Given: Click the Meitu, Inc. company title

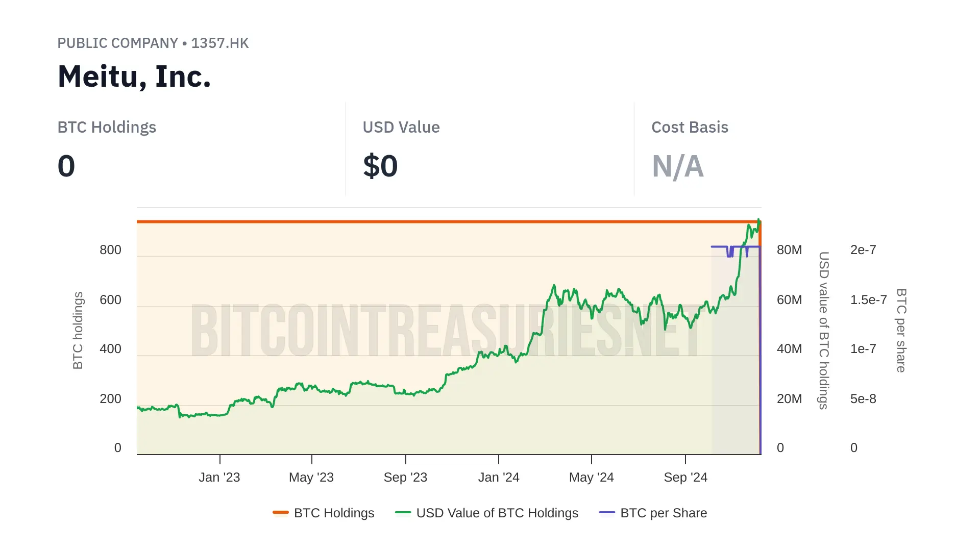Looking at the screenshot, I should (134, 77).
